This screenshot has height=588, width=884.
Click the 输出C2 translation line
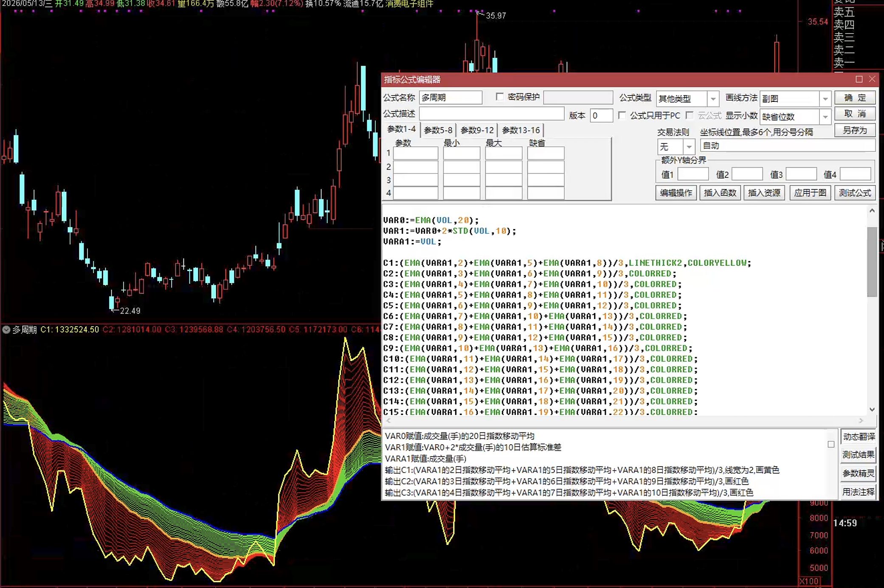coord(567,482)
